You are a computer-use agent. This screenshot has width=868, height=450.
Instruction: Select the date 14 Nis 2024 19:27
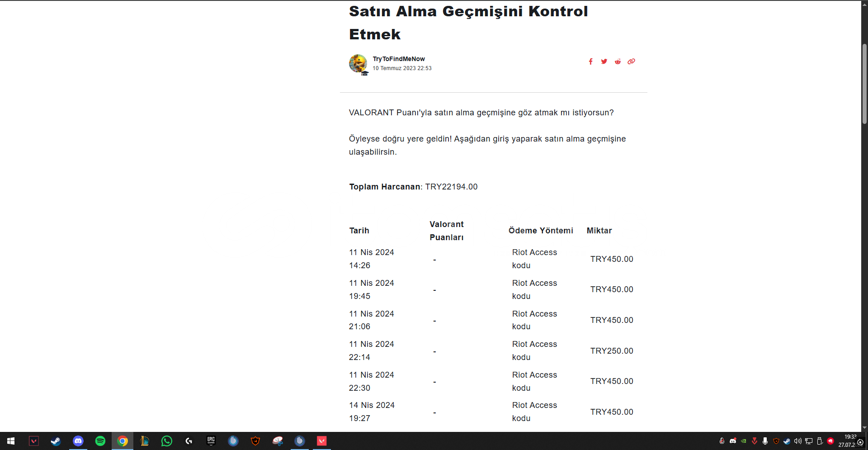tap(372, 412)
